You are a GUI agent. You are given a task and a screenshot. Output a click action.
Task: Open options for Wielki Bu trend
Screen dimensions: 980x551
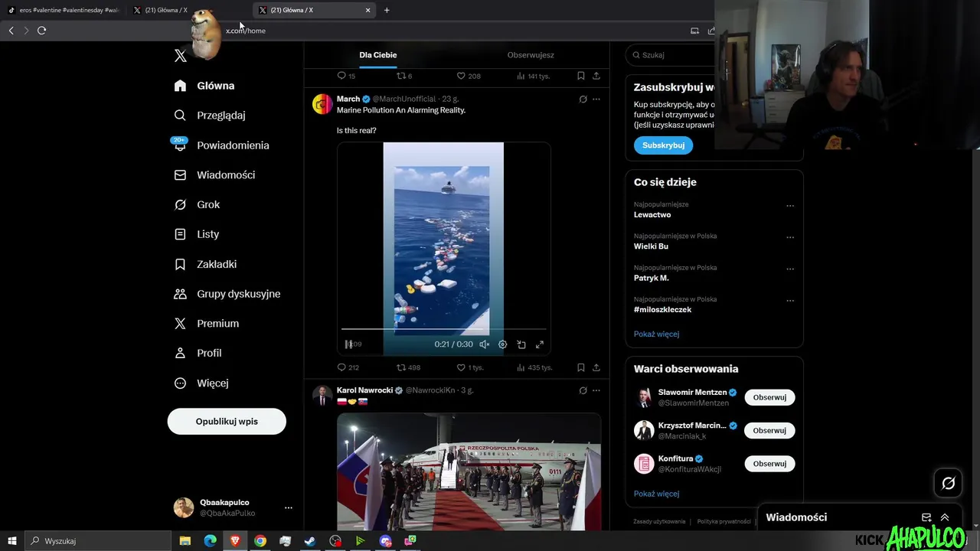pyautogui.click(x=790, y=237)
